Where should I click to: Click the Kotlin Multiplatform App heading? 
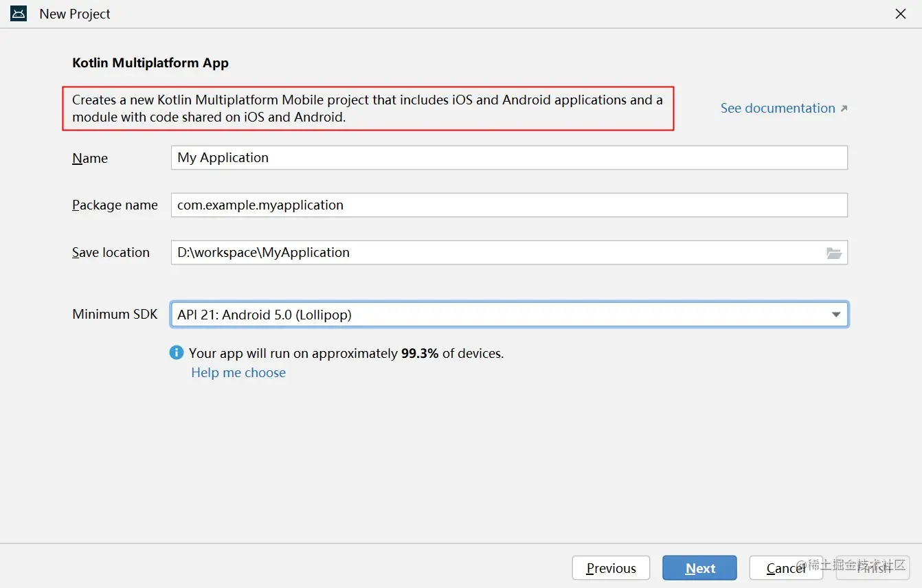pos(150,63)
